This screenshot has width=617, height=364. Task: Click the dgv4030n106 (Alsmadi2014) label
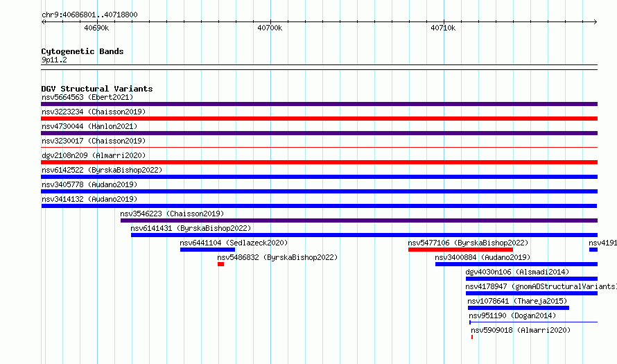(x=517, y=272)
